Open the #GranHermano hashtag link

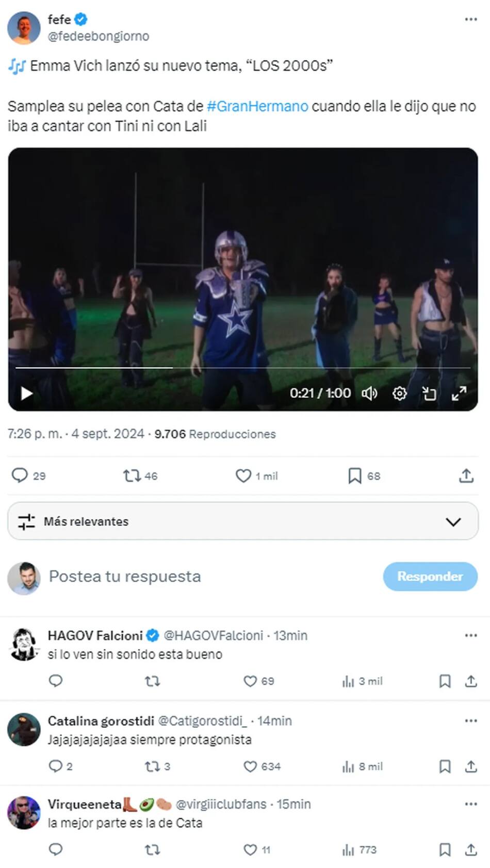(257, 106)
